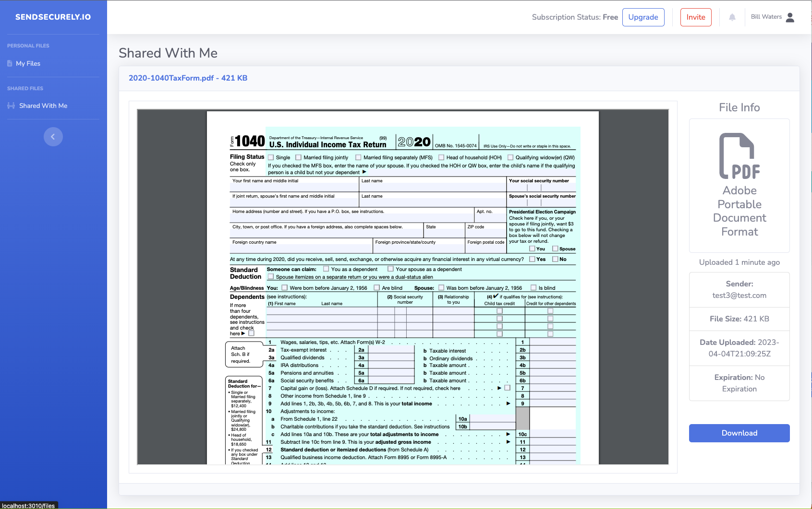Click sender email test3@test.com
The width and height of the screenshot is (812, 509).
click(739, 296)
